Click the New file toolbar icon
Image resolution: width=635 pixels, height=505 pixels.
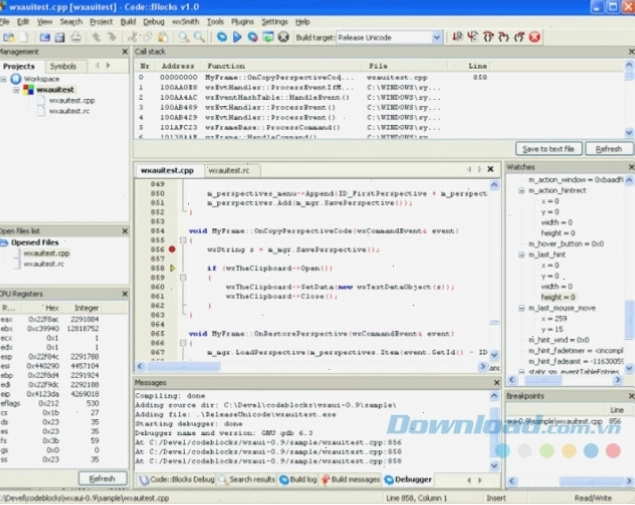24,37
